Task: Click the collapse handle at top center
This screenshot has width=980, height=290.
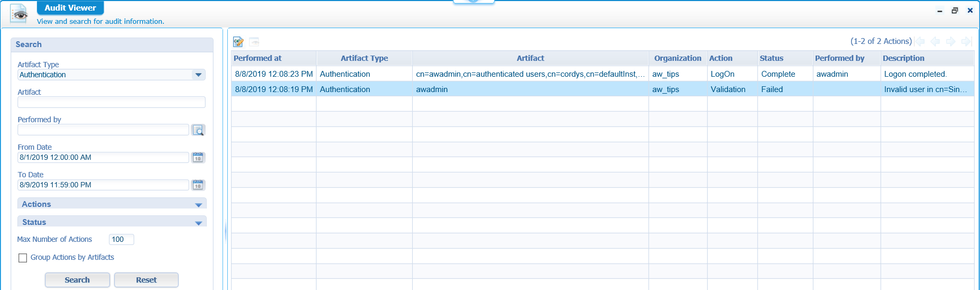Action: pos(474,2)
